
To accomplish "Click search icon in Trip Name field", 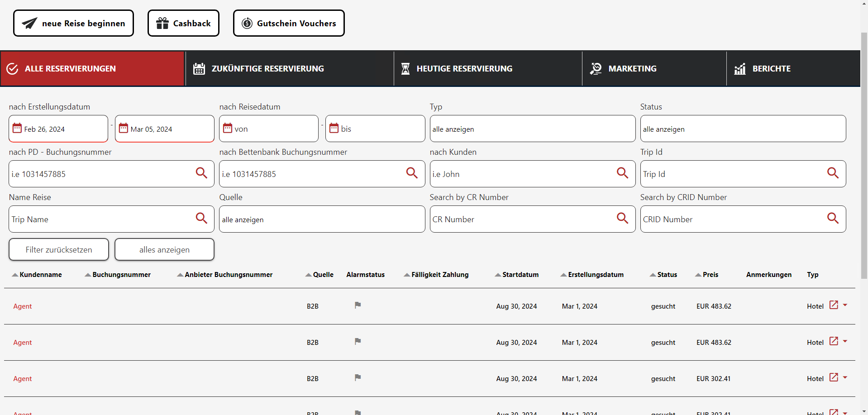I will (x=201, y=218).
